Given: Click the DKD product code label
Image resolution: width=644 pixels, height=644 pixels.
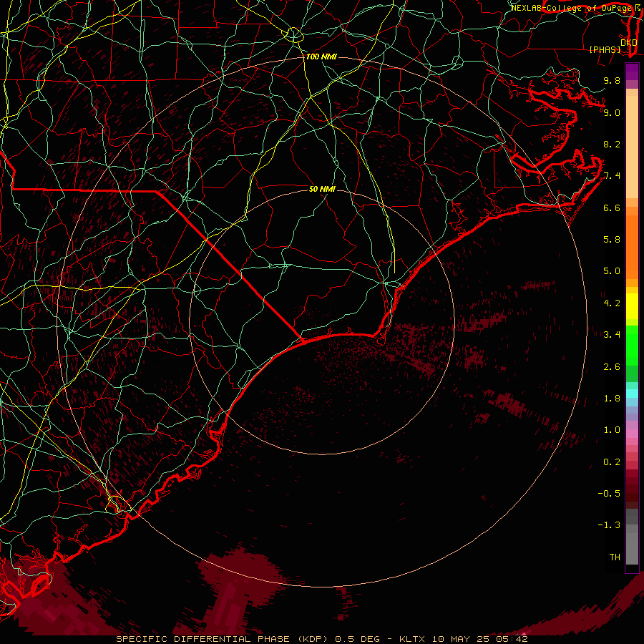Looking at the screenshot, I should (629, 42).
